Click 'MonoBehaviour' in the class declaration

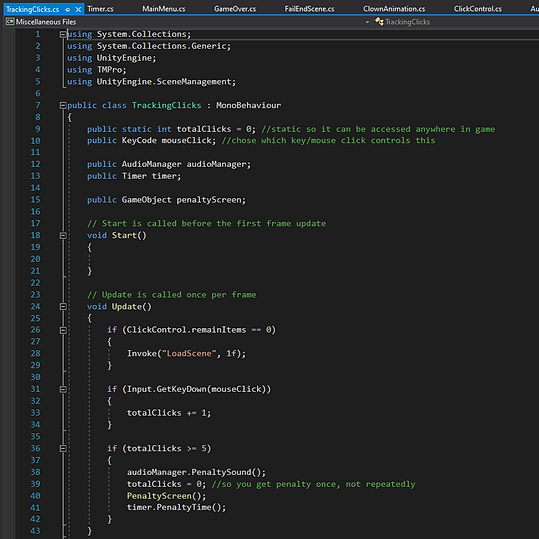(248, 106)
